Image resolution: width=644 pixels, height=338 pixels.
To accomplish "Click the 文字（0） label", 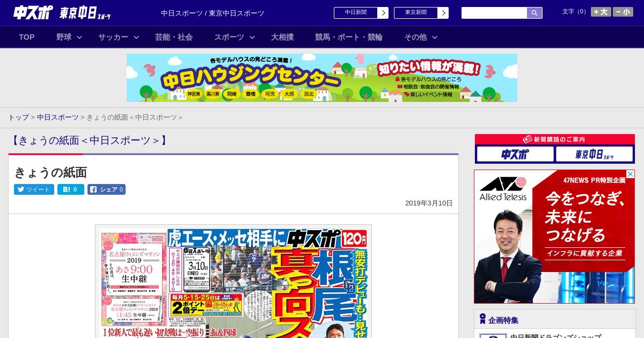I will coord(575,12).
